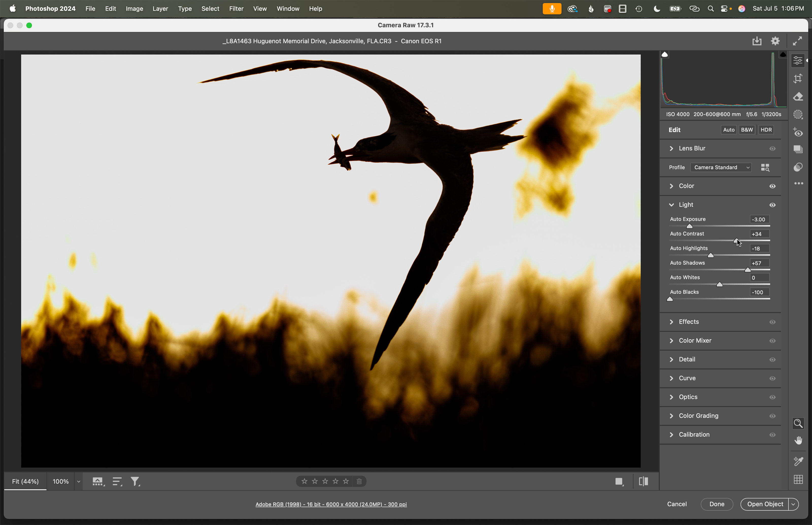Select the Crop tool in right toolbar
Viewport: 812px width, 525px height.
coord(798,79)
